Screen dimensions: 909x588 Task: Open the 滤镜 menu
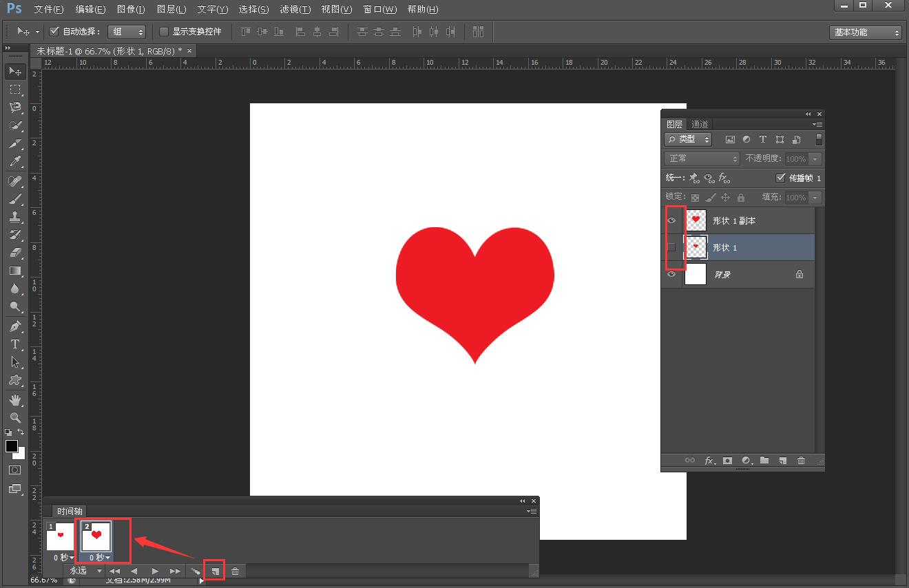pyautogui.click(x=295, y=10)
